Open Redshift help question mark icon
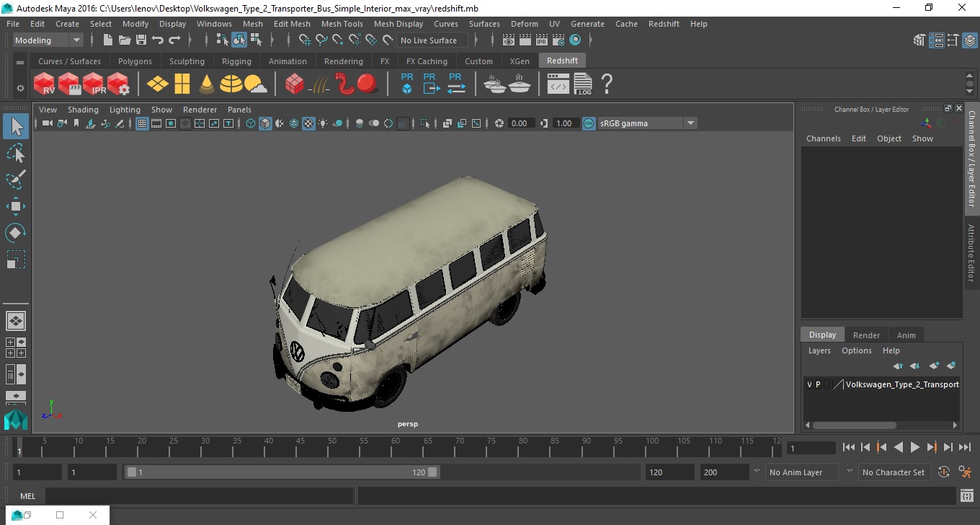Viewport: 980px width, 525px height. point(607,84)
